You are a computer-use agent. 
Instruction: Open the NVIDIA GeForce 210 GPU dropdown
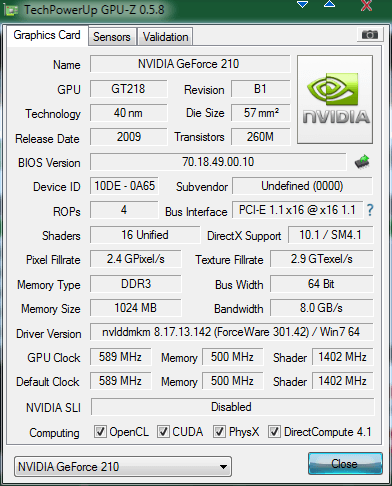click(123, 467)
